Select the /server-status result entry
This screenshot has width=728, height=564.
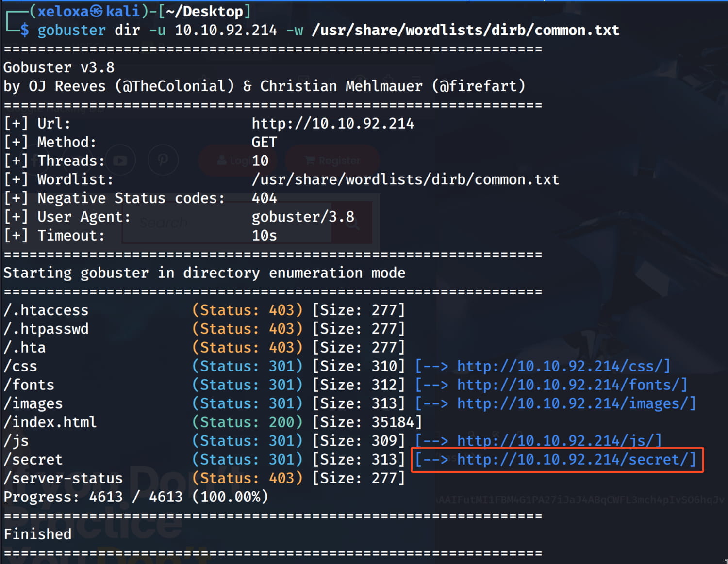tap(63, 478)
